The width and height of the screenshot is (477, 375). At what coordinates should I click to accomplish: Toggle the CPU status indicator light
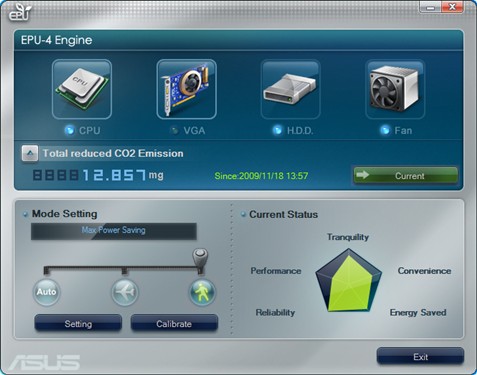(69, 130)
